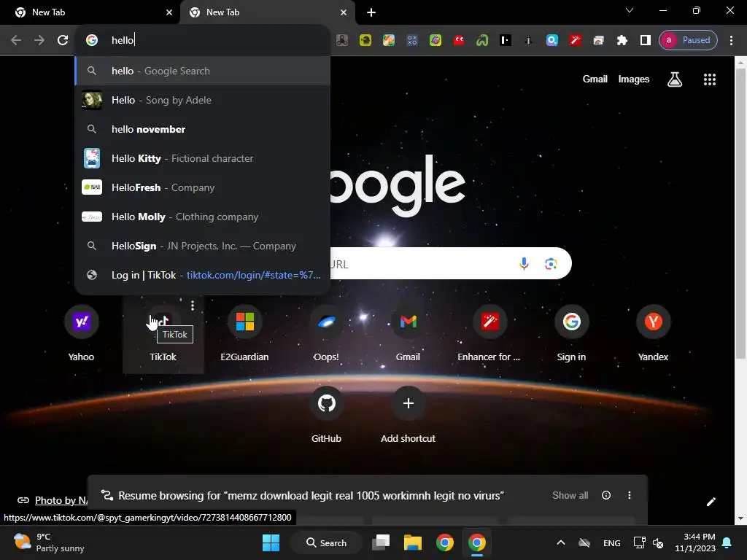The height and width of the screenshot is (560, 747).
Task: Select the "hello - Google Search" suggestion
Action: coord(203,71)
